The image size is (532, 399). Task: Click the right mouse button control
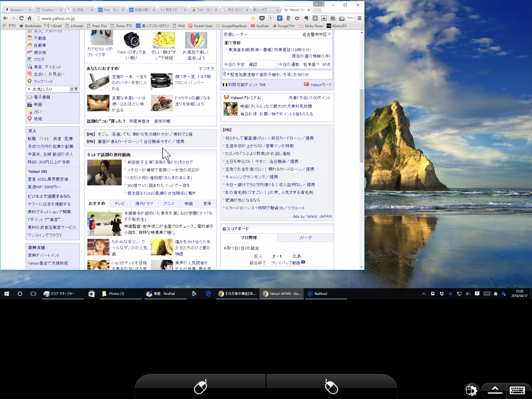pos(331,387)
